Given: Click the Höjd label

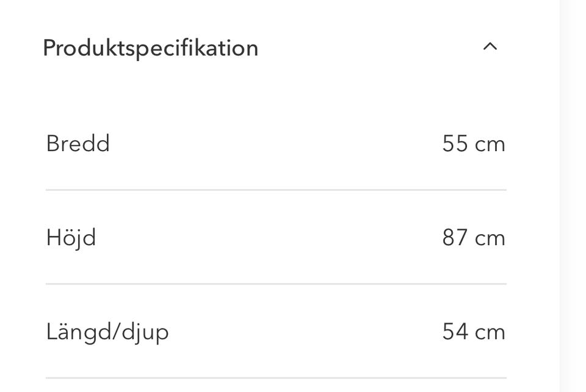Looking at the screenshot, I should (71, 238).
